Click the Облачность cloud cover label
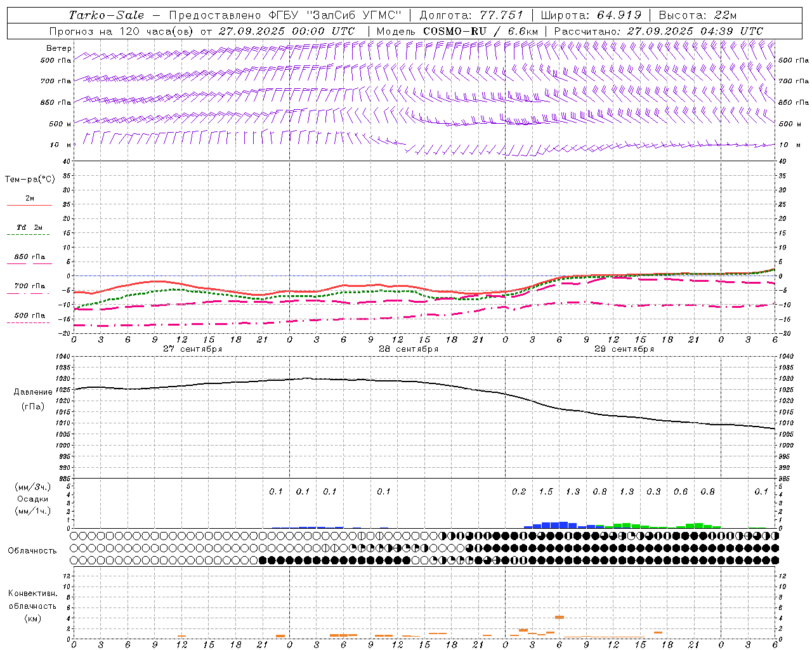The width and height of the screenshot is (812, 650). point(32,550)
